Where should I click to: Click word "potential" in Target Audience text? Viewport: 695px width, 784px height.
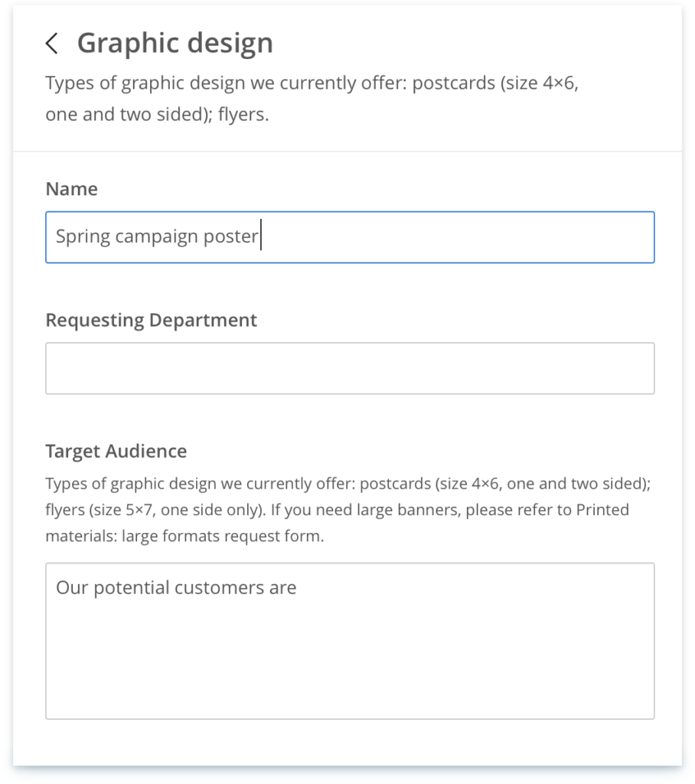[131, 588]
